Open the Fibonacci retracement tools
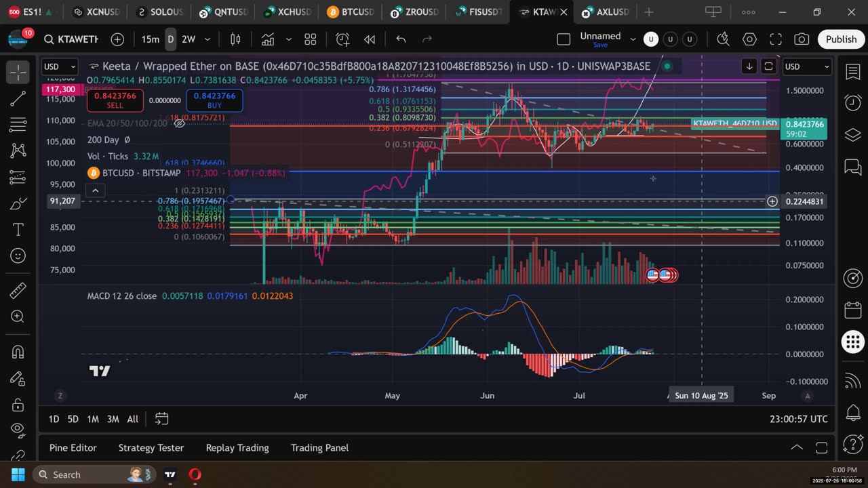The width and height of the screenshot is (868, 488). (18, 125)
